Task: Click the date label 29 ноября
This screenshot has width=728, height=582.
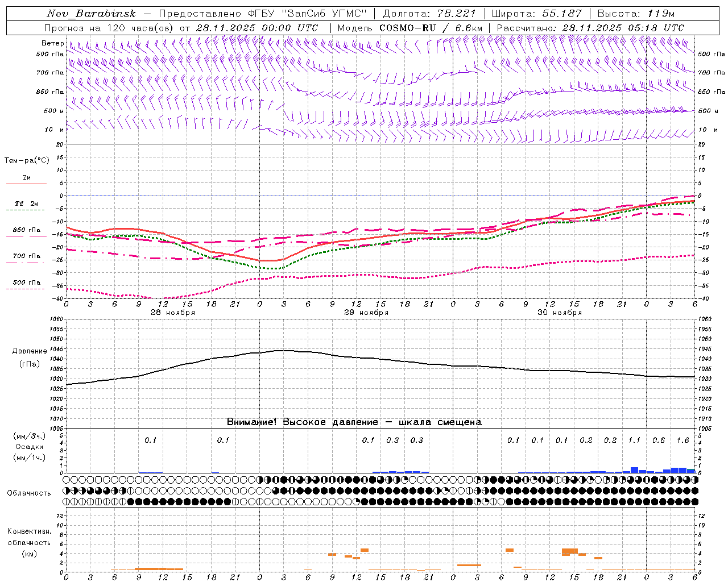Action: point(366,313)
